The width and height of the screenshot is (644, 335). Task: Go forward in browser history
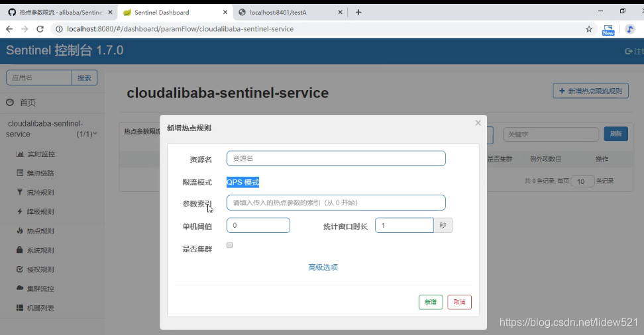click(25, 29)
